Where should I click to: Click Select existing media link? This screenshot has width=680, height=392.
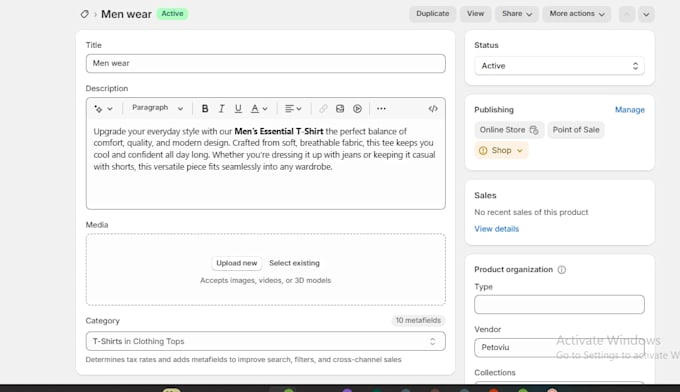click(294, 263)
